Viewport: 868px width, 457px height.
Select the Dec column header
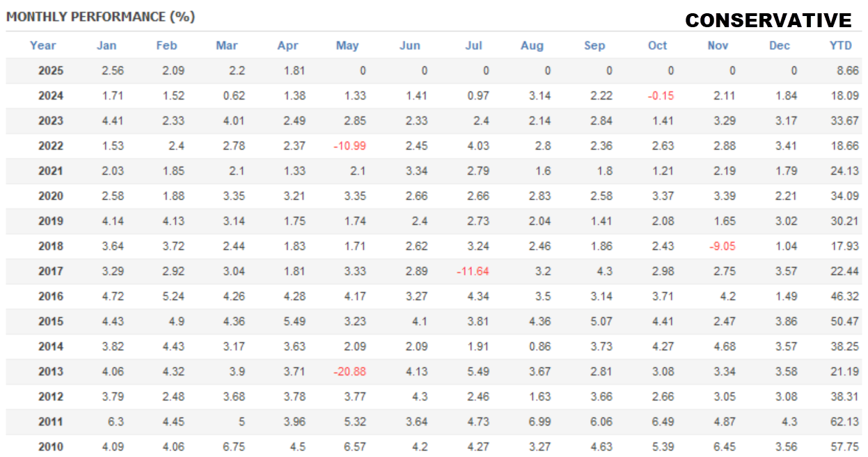(x=780, y=45)
